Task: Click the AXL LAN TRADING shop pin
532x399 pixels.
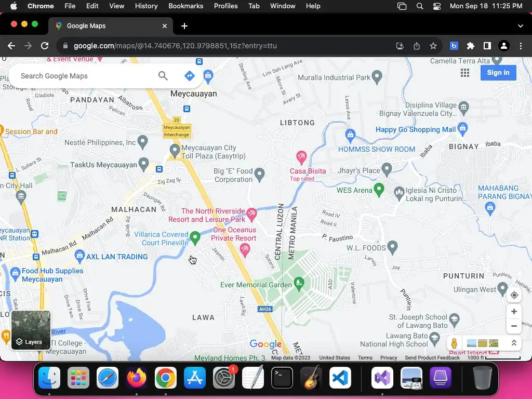Action: point(79,256)
